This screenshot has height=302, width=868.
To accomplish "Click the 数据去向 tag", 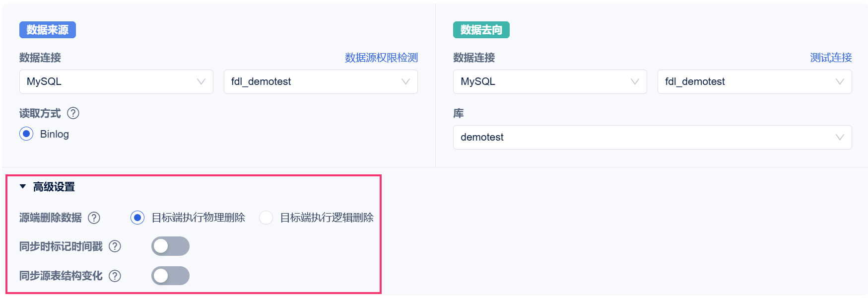I will (x=481, y=30).
